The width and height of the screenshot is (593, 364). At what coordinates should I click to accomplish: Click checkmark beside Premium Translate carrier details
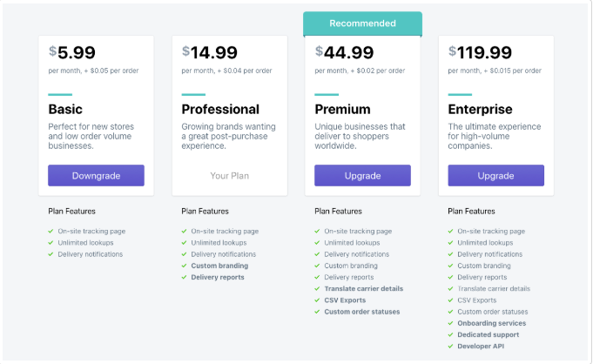[317, 288]
